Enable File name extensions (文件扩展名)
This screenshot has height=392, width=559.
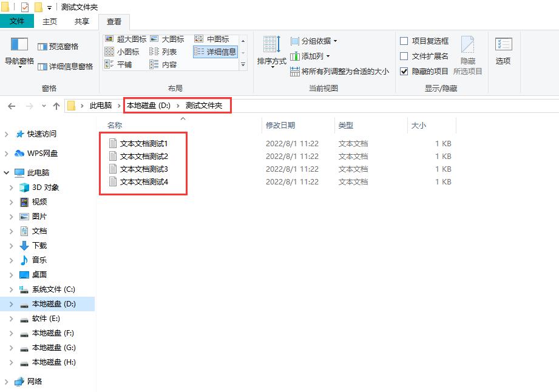pyautogui.click(x=424, y=56)
